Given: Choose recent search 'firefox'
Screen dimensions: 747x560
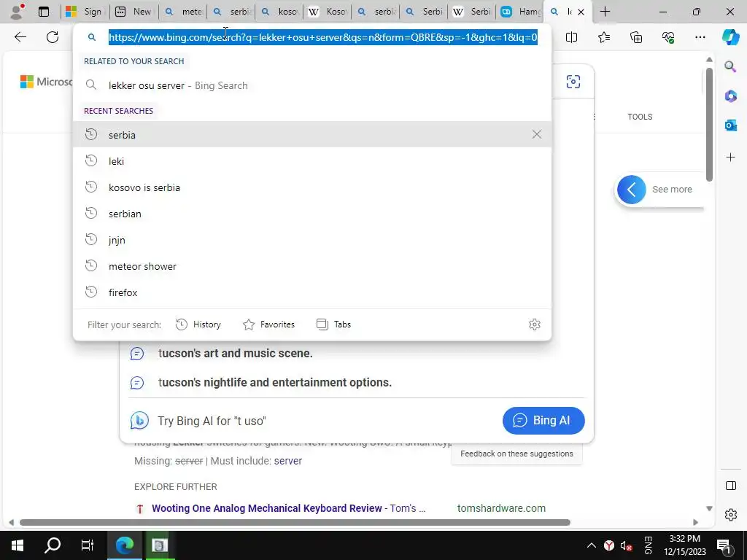Looking at the screenshot, I should click(312, 292).
